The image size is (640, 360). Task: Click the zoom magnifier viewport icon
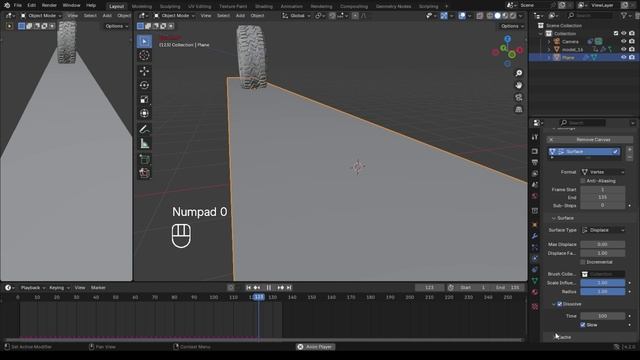[518, 73]
